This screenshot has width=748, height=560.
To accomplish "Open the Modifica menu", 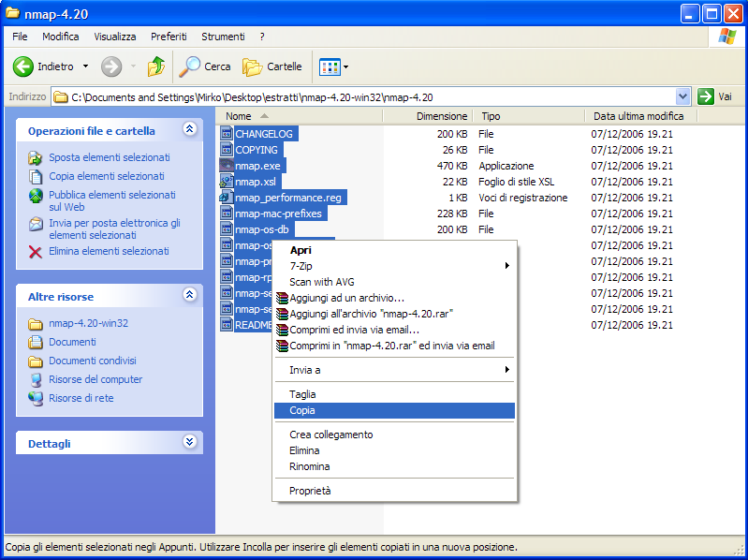I will (61, 37).
